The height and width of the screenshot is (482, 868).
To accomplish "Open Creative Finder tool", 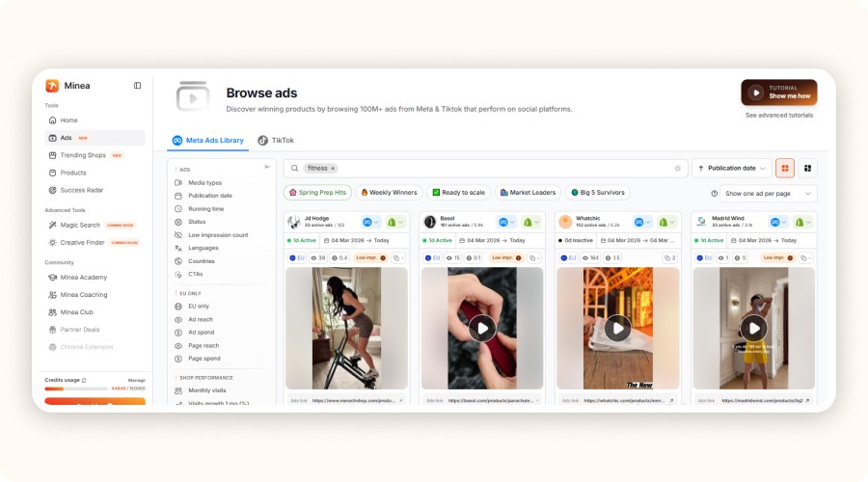I will (95, 242).
